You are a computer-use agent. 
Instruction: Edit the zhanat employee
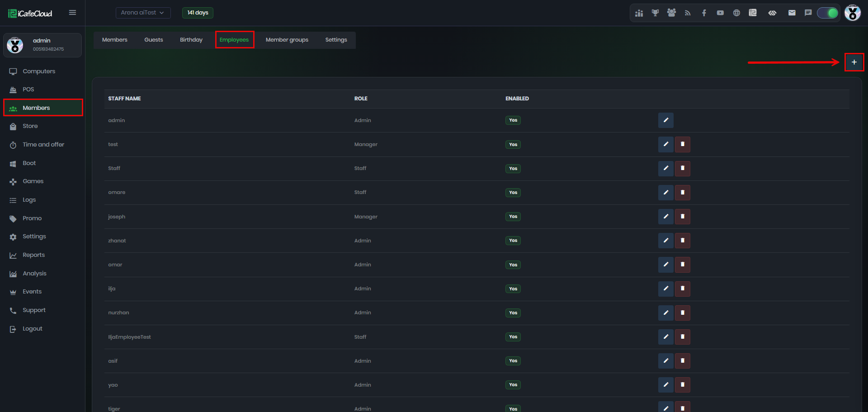[665, 241]
